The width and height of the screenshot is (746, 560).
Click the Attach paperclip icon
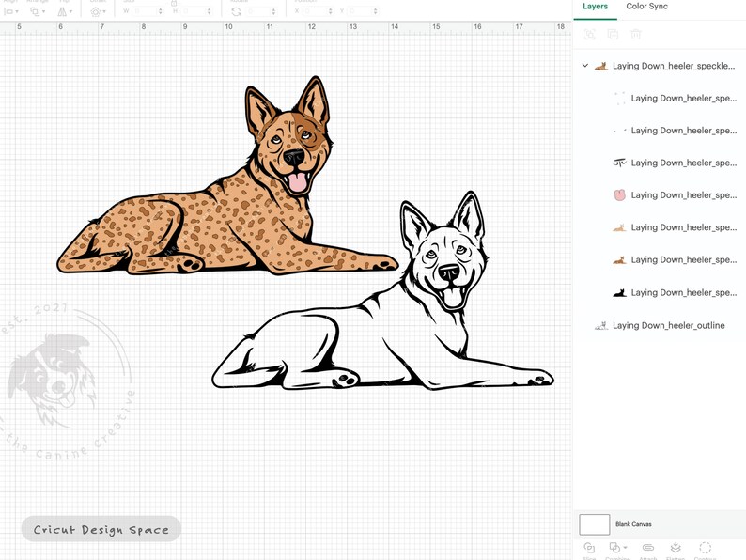pos(648,548)
